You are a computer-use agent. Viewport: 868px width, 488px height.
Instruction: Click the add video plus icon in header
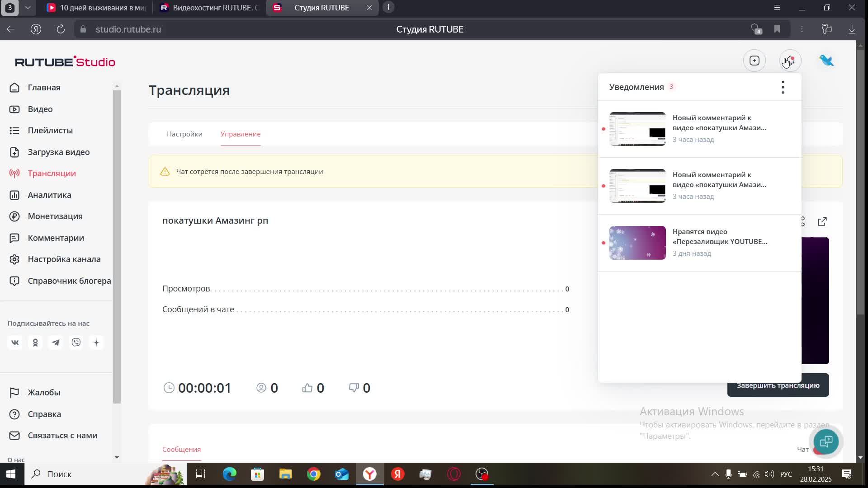pos(754,61)
